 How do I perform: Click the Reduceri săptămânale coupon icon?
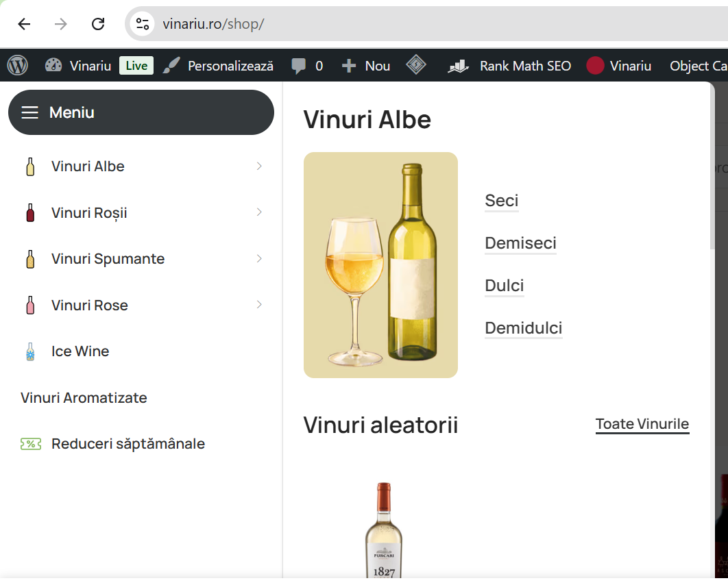click(31, 444)
